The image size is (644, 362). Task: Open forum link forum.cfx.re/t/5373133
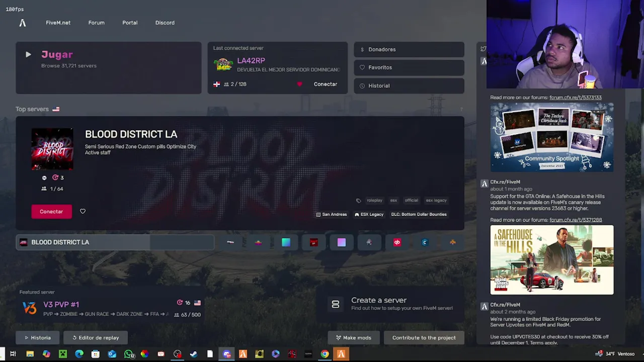[575, 98]
